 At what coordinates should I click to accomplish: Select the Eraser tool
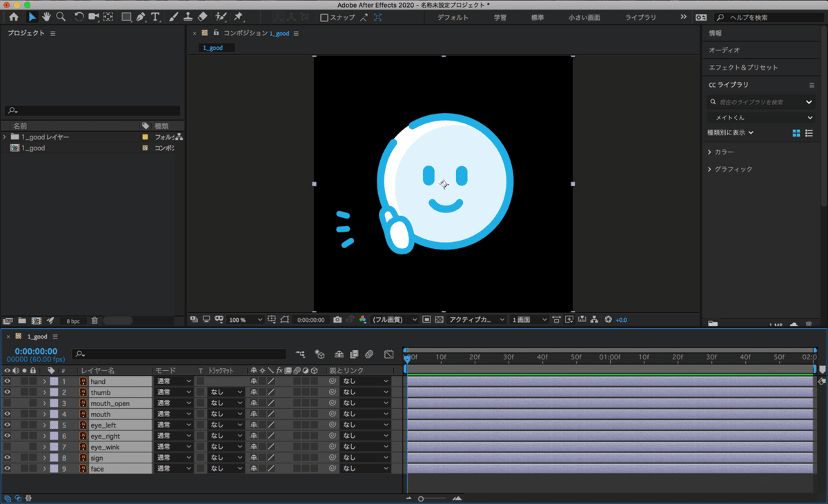pyautogui.click(x=202, y=17)
